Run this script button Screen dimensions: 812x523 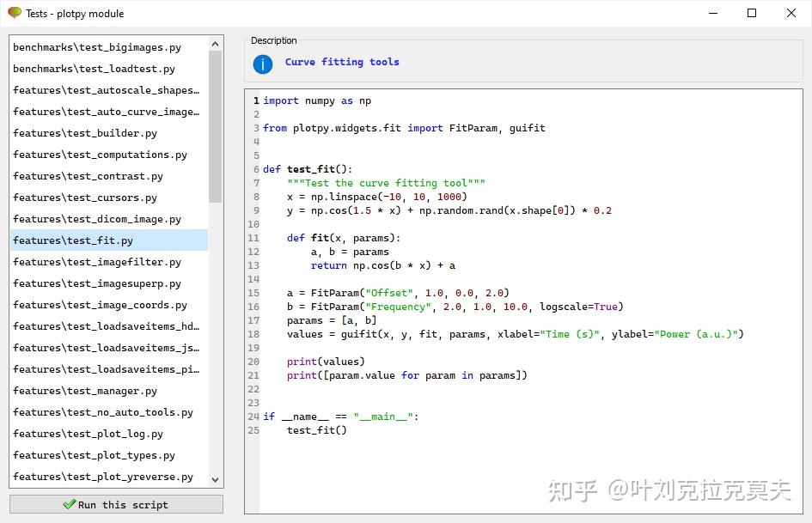pyautogui.click(x=116, y=504)
